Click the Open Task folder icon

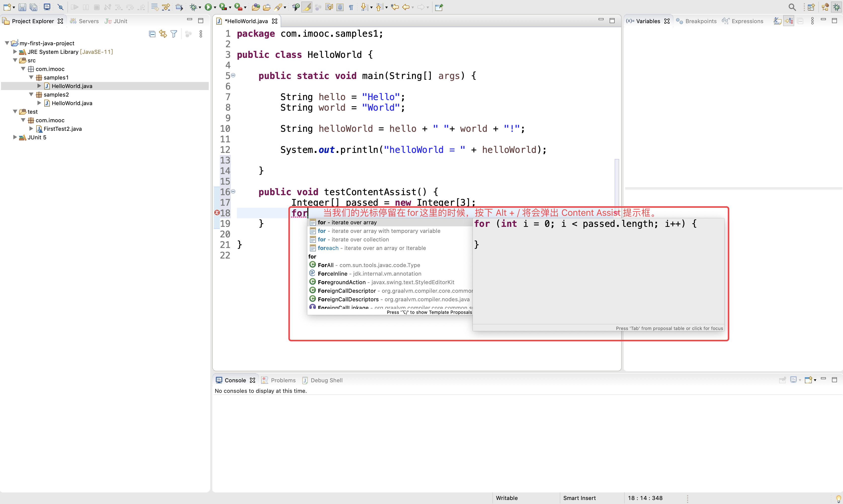pos(267,7)
